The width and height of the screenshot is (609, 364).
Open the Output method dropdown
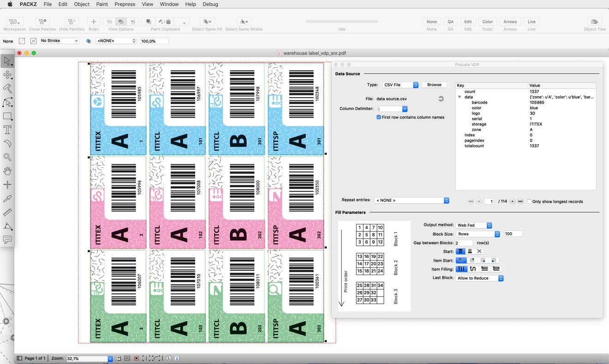click(x=474, y=225)
